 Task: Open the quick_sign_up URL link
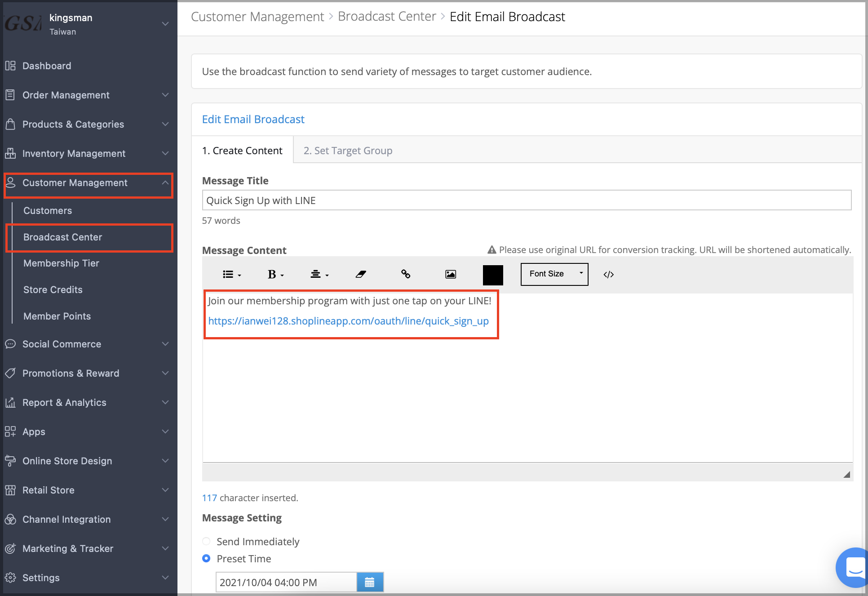348,321
